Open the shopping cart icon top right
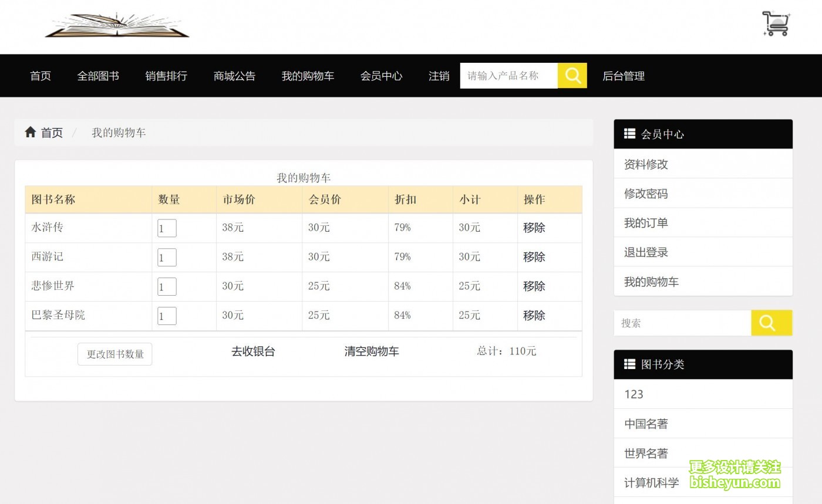 point(776,22)
